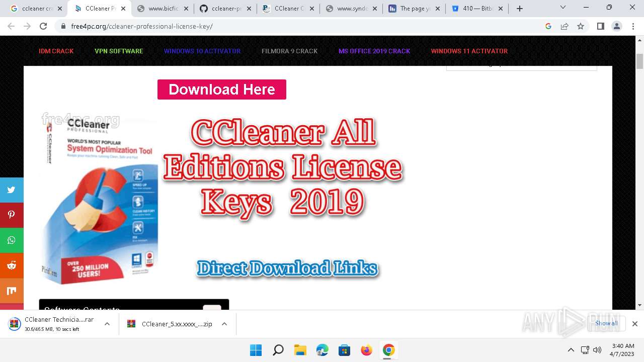This screenshot has height=362, width=644.
Task: Launch Firefox from taskbar
Action: [x=366, y=350]
